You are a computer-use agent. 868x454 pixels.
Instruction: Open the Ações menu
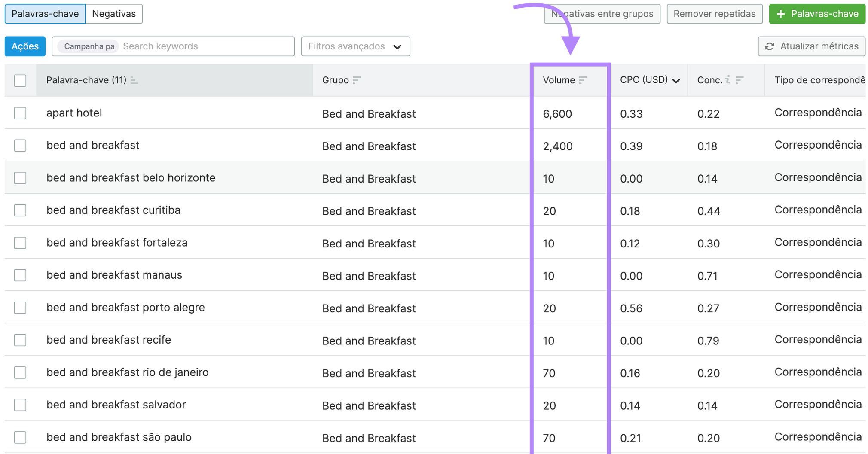[25, 46]
